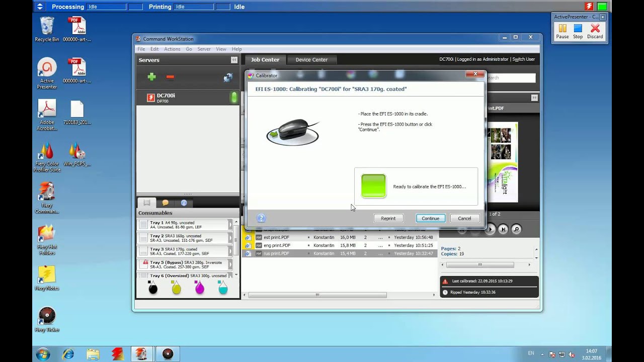The image size is (644, 362).
Task: Click Continue in Calibrator dialog
Action: point(430,218)
